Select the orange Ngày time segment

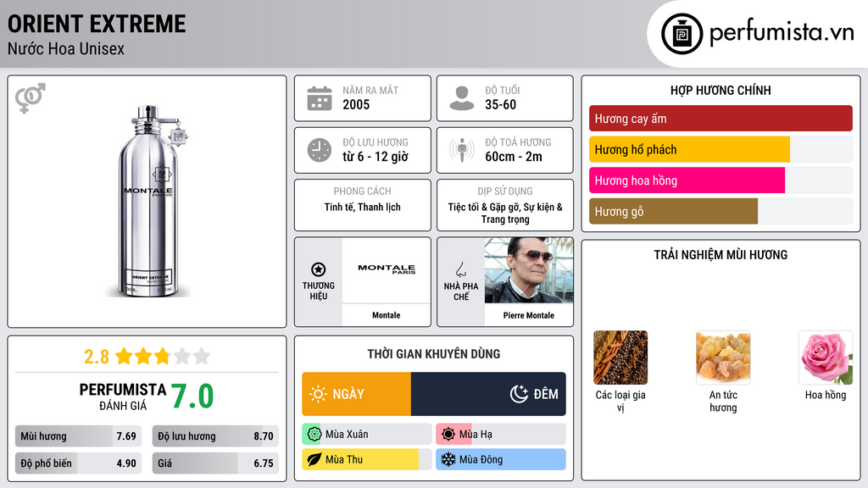(357, 394)
